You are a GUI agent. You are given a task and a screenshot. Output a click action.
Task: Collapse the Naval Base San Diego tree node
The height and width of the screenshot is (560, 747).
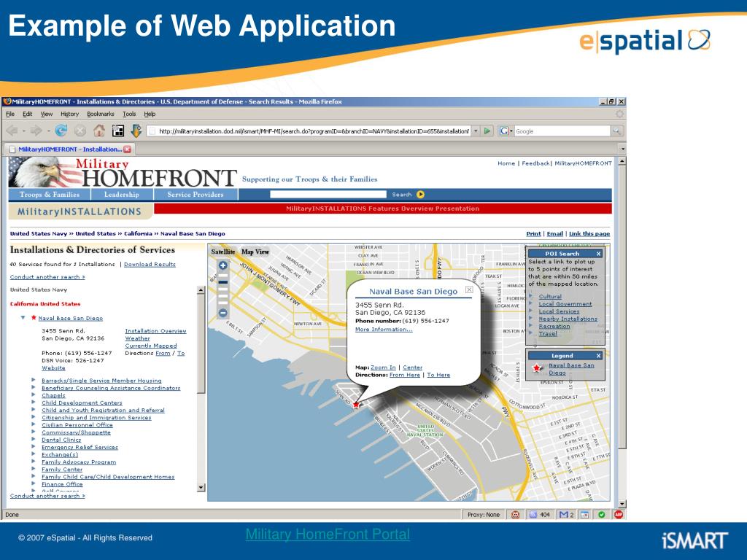[23, 318]
